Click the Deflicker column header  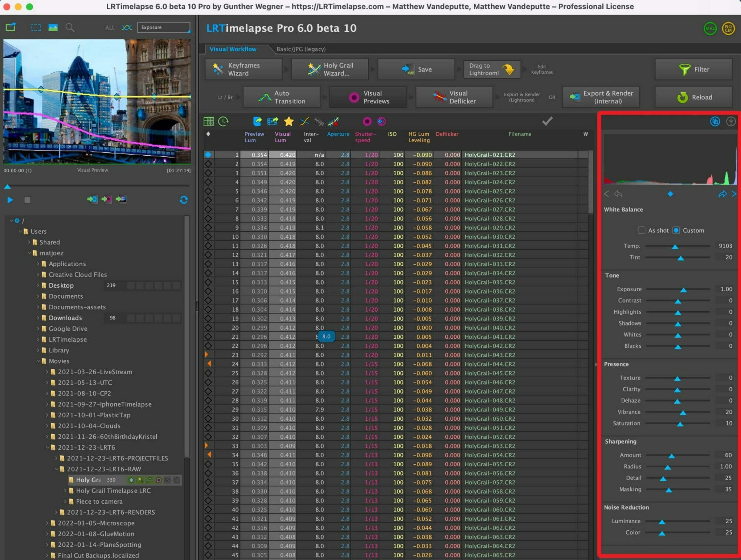[x=447, y=134]
